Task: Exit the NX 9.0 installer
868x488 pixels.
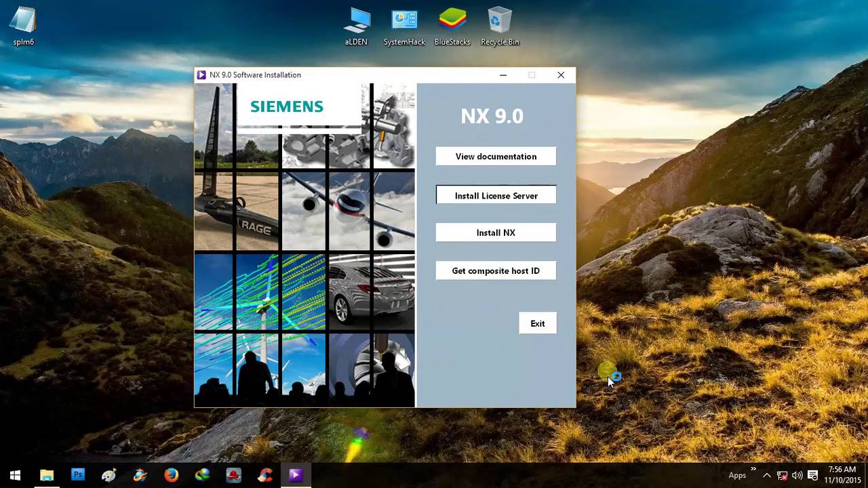Action: 538,323
